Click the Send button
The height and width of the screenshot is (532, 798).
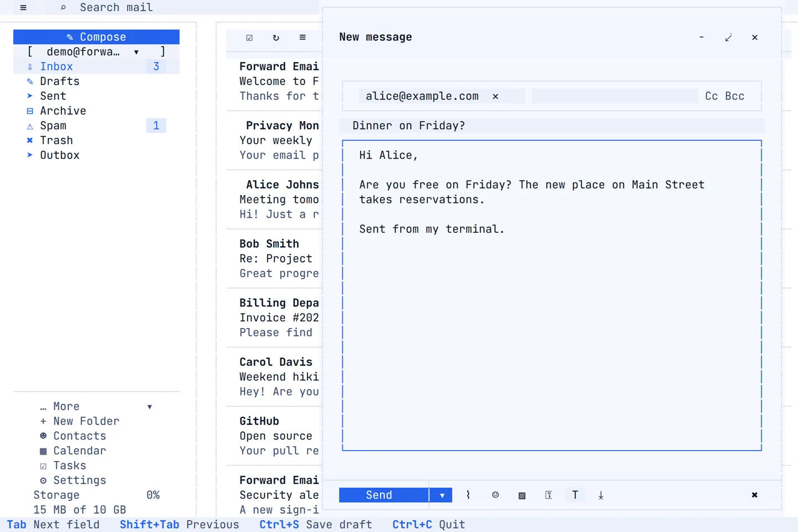coord(383,495)
